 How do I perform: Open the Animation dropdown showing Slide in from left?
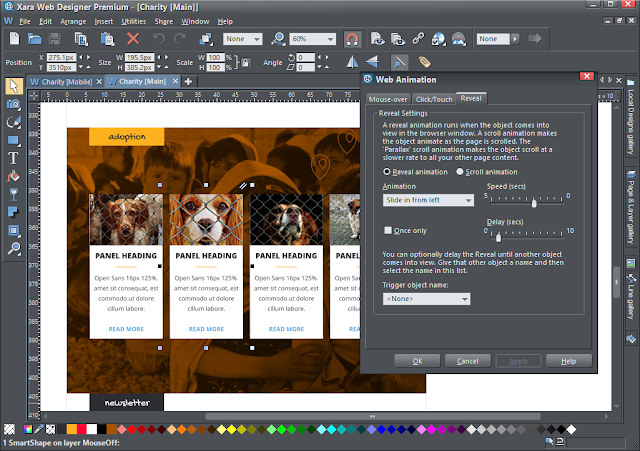pos(428,200)
